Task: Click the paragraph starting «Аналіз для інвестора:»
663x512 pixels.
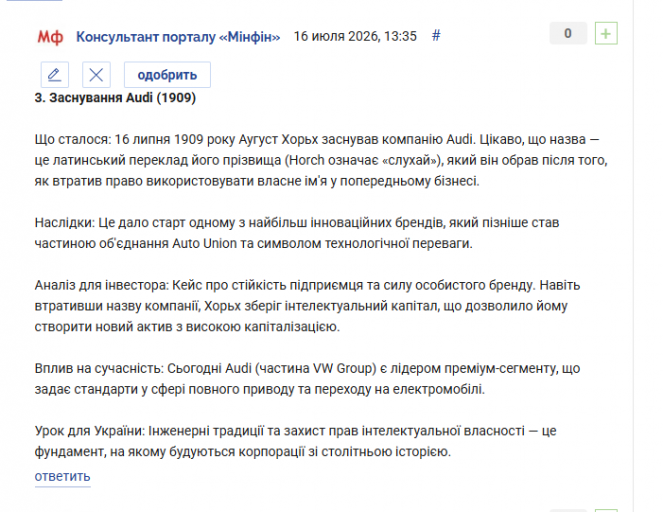Action: [x=307, y=306]
